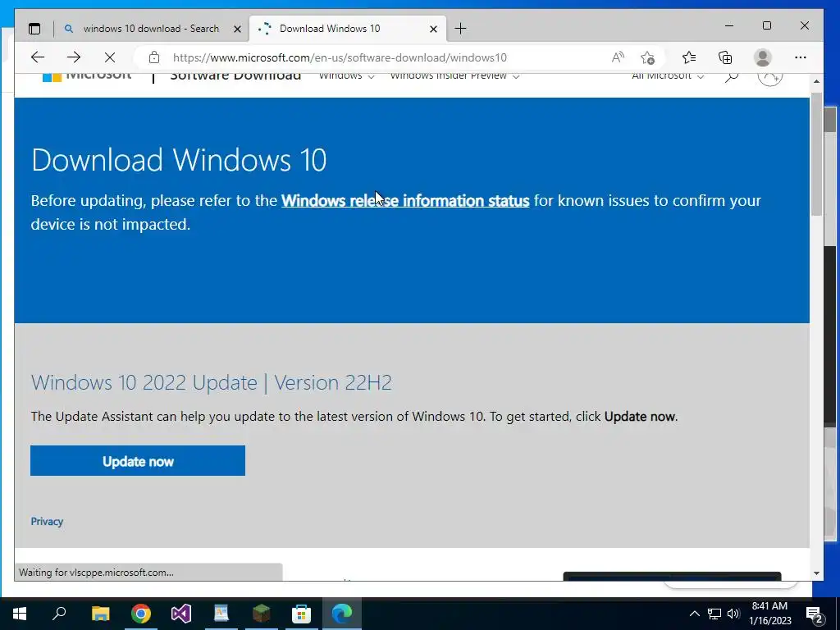Open Read aloud icon in address bar
Image resolution: width=840 pixels, height=630 pixels.
pos(618,57)
